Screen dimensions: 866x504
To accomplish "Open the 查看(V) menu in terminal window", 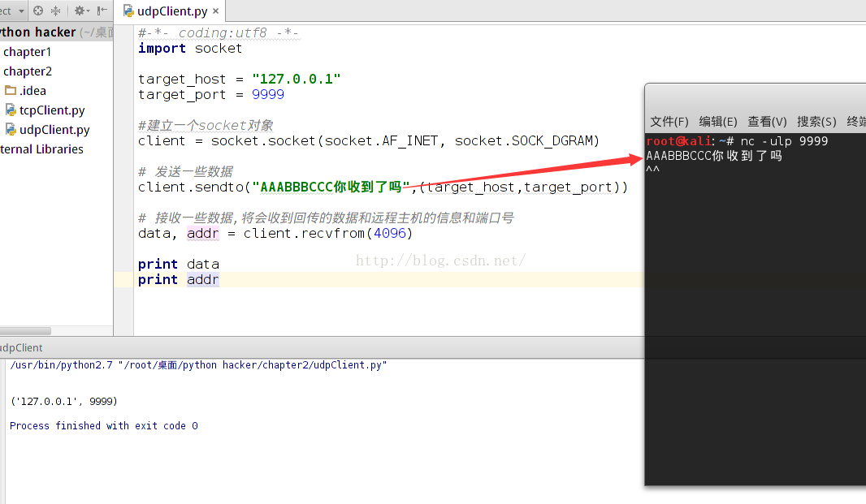I will [x=767, y=122].
